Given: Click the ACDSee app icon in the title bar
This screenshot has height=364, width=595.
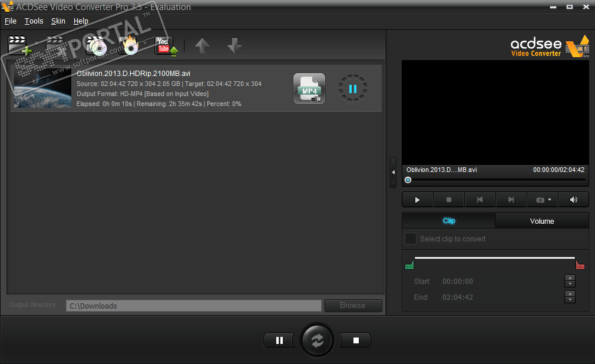Looking at the screenshot, I should point(8,6).
